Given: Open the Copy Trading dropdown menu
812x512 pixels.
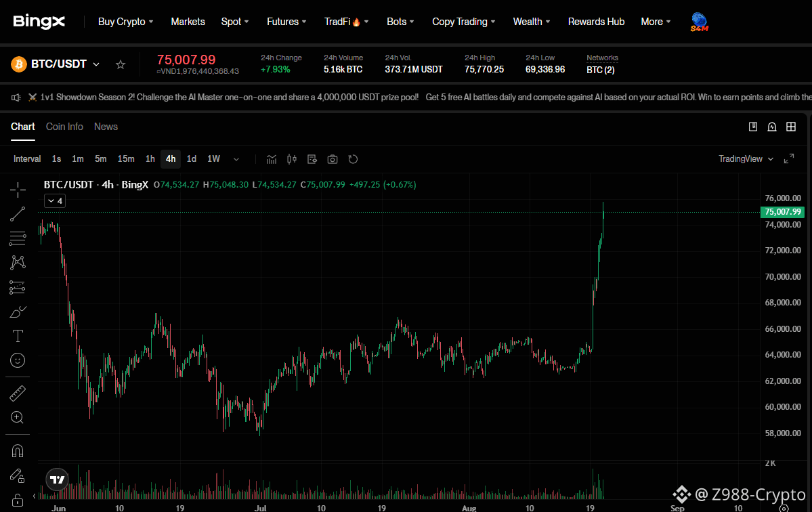Looking at the screenshot, I should pos(463,22).
